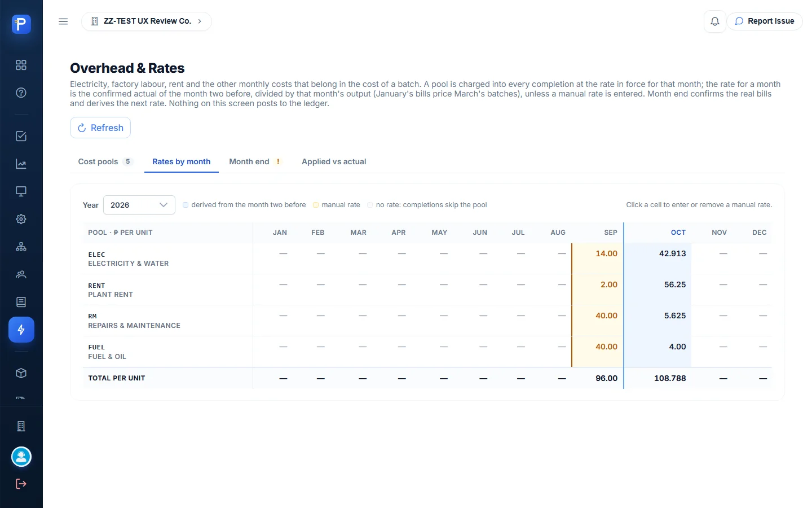The height and width of the screenshot is (508, 812).
Task: Toggle the hamburger menu icon
Action: click(x=63, y=21)
